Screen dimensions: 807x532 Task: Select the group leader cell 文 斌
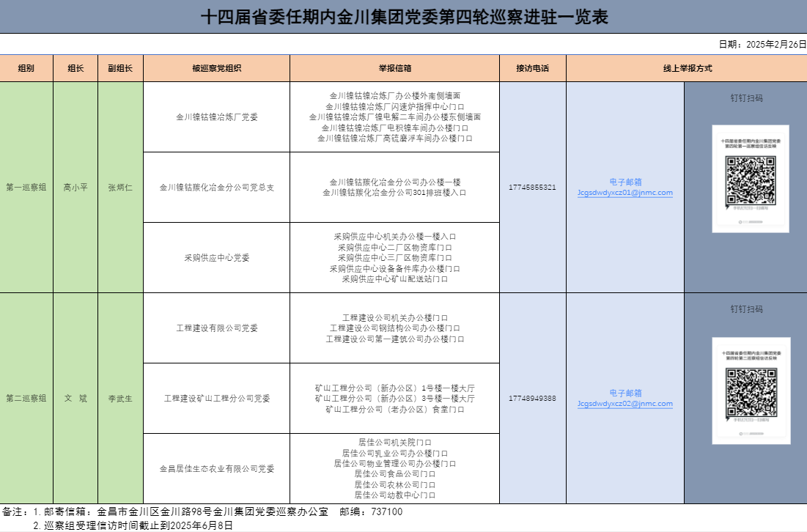(x=75, y=398)
